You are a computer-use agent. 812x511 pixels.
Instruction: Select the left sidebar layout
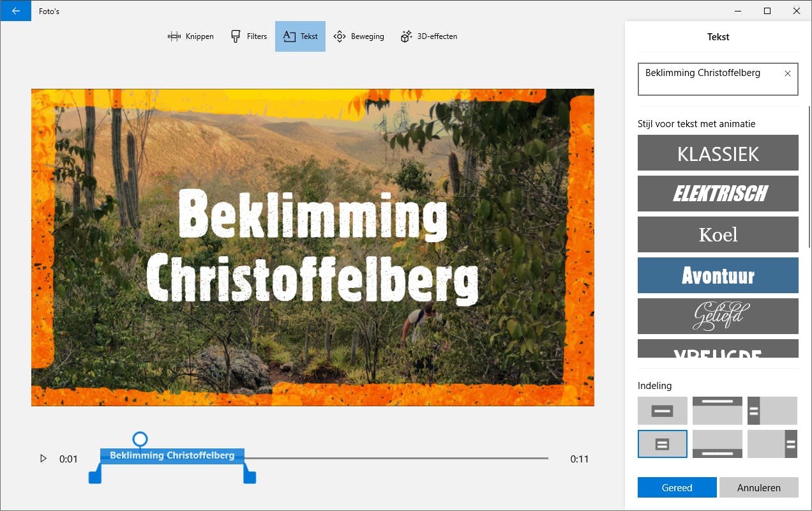tap(772, 411)
